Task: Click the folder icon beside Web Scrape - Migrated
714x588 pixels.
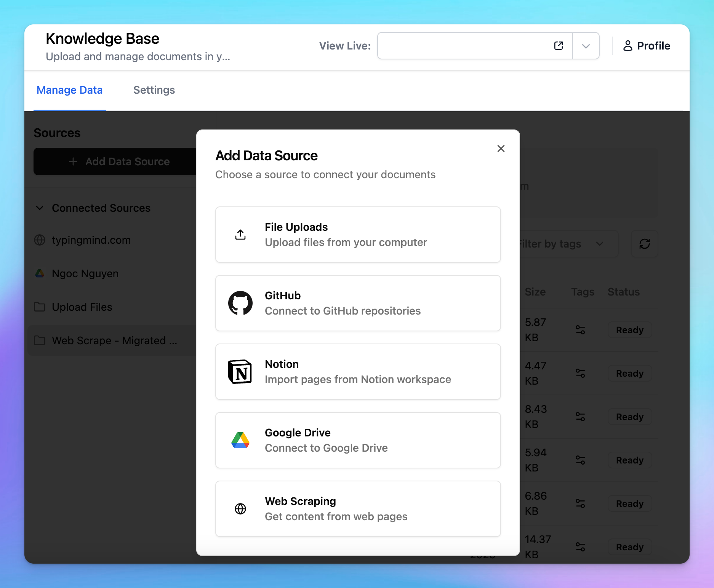Action: coord(40,340)
